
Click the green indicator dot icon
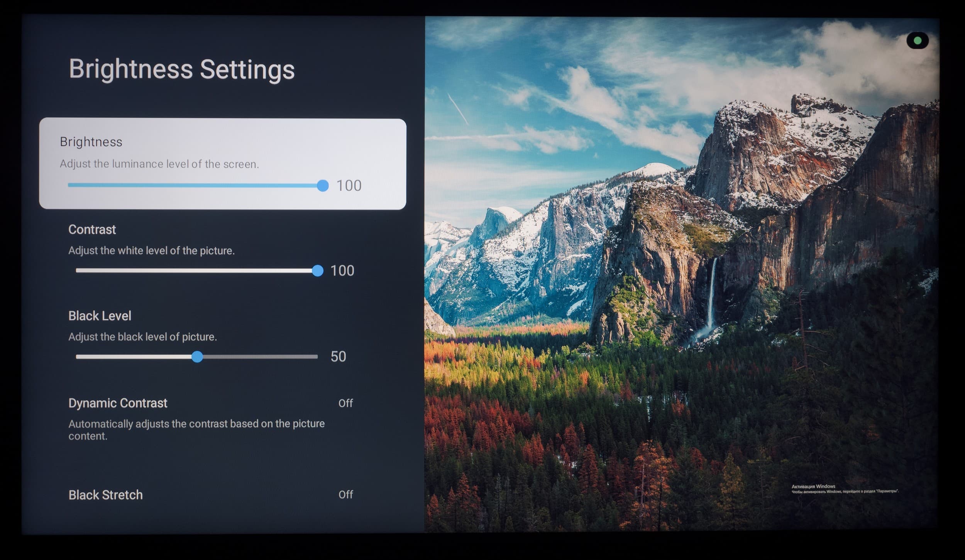918,41
